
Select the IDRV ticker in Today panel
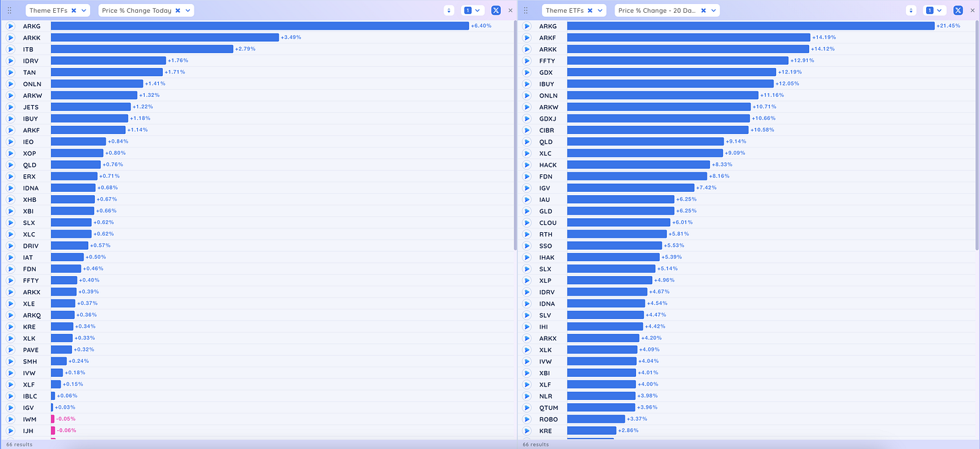click(30, 61)
